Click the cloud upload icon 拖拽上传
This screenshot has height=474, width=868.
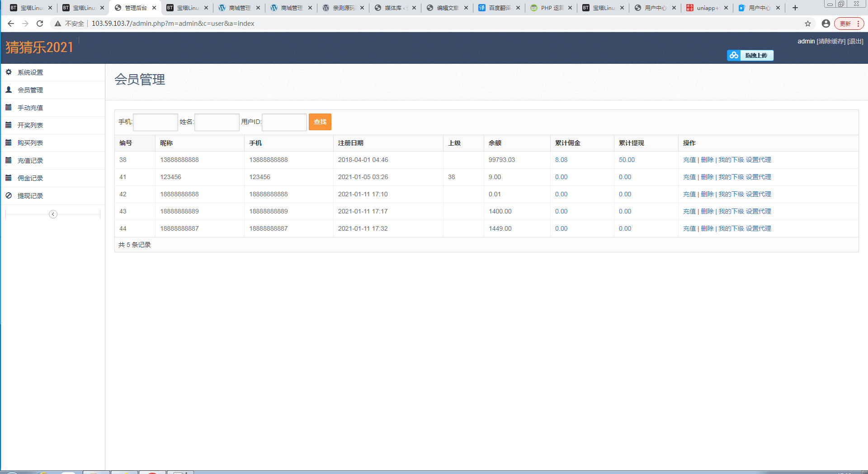pos(750,55)
